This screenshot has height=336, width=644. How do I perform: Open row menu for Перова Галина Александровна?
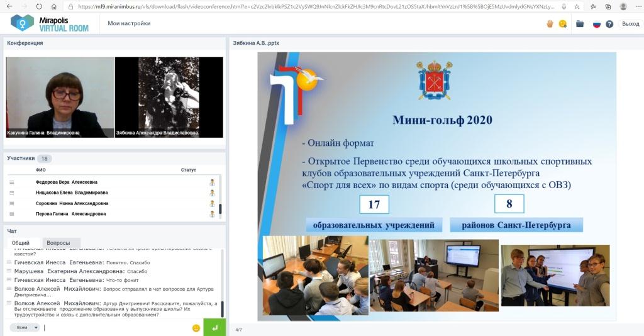tap(11, 214)
